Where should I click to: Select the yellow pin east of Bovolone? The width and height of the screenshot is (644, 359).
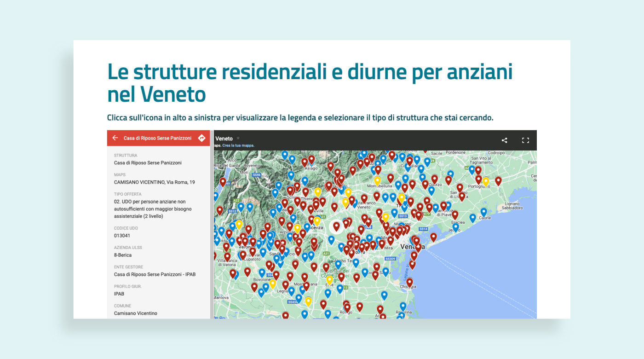(272, 284)
